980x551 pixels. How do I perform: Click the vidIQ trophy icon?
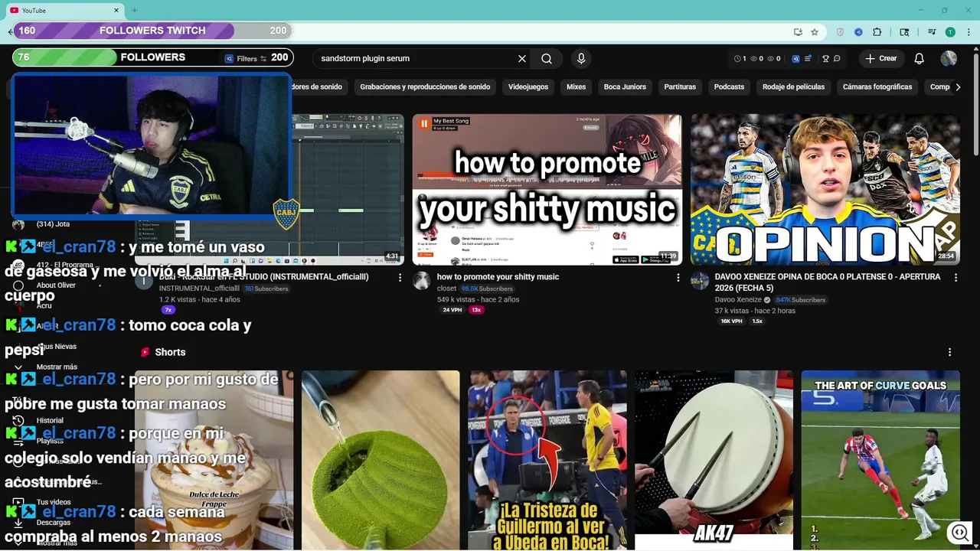[x=825, y=58]
